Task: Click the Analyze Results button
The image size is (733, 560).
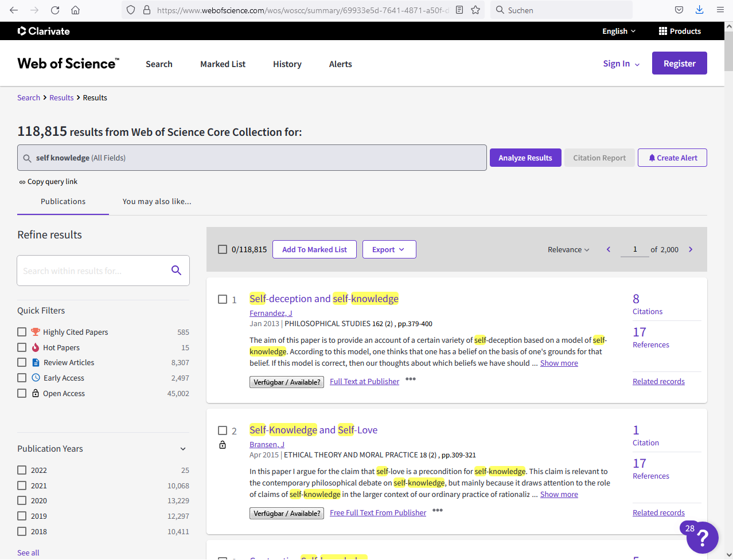Action: tap(525, 158)
